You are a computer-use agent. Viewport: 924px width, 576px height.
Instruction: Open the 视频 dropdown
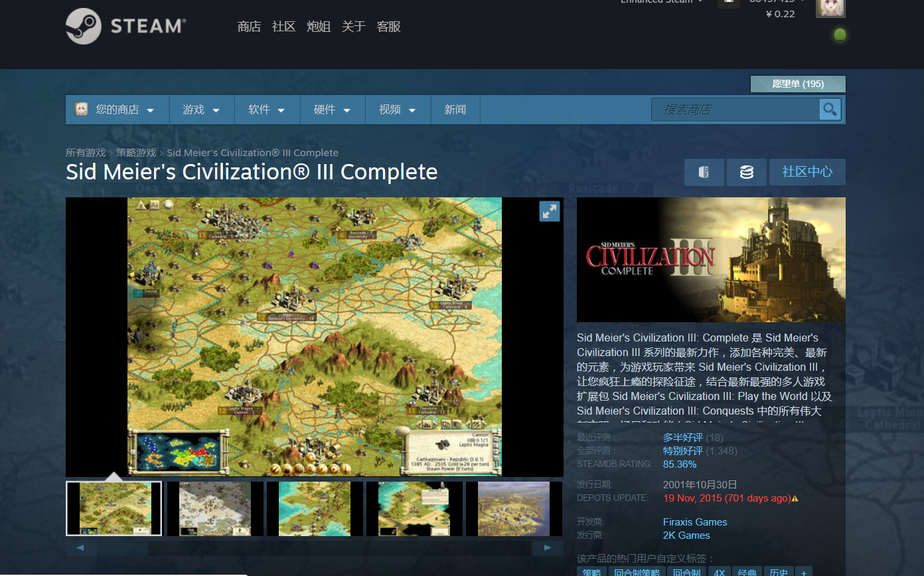398,110
